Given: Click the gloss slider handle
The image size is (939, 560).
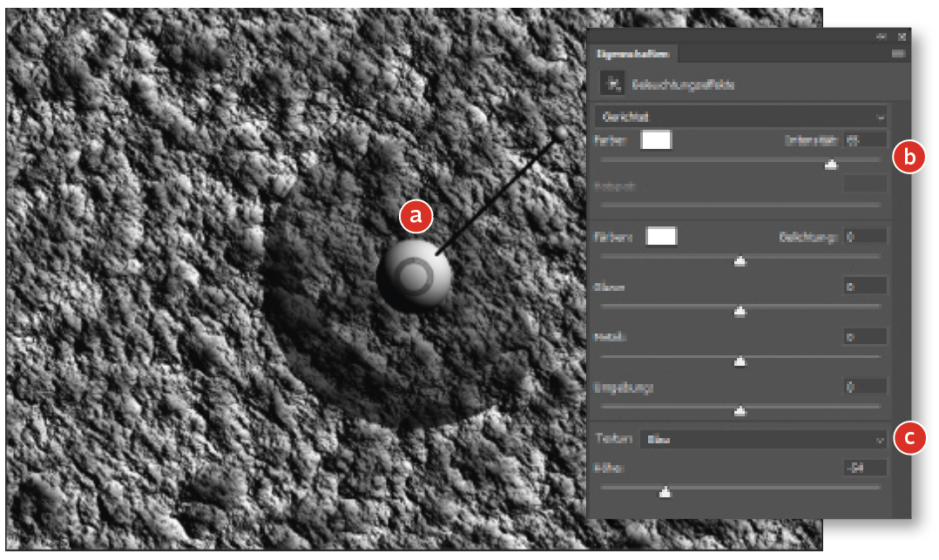Looking at the screenshot, I should [x=740, y=312].
